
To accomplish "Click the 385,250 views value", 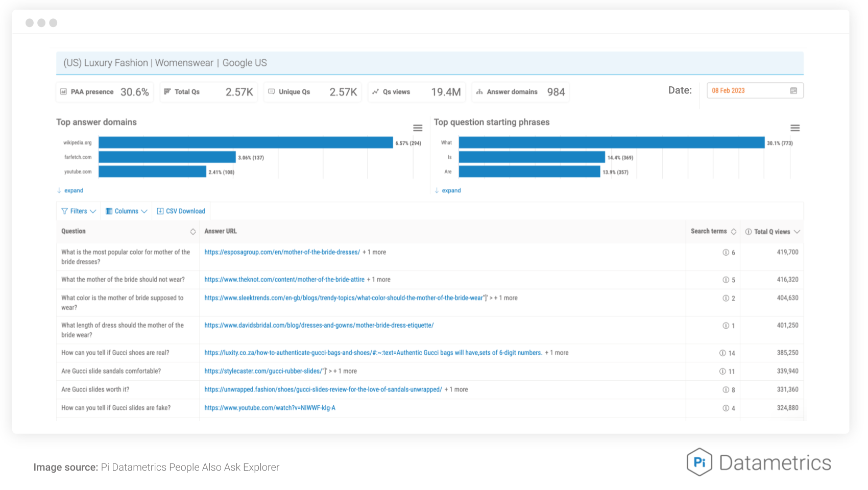I will (x=787, y=353).
